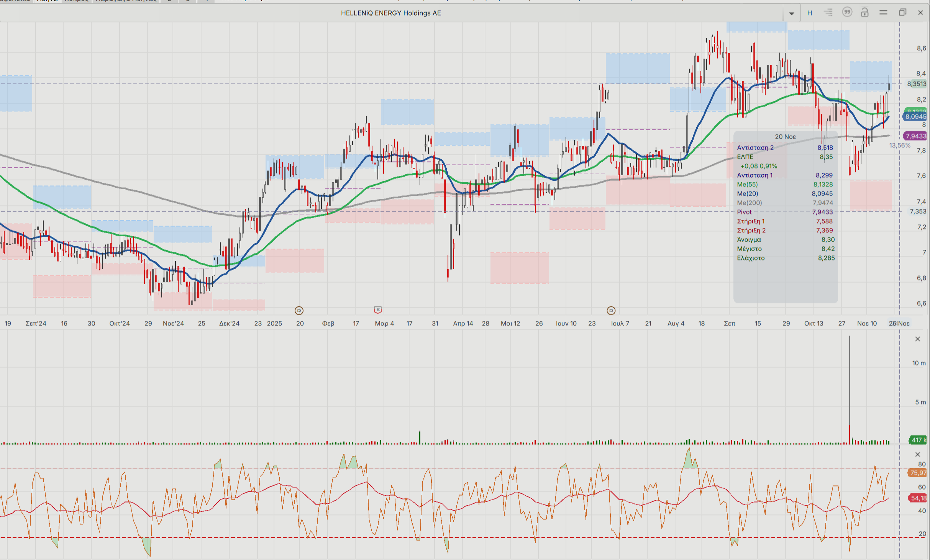Click the dividend D marker near January 20

[x=299, y=311]
